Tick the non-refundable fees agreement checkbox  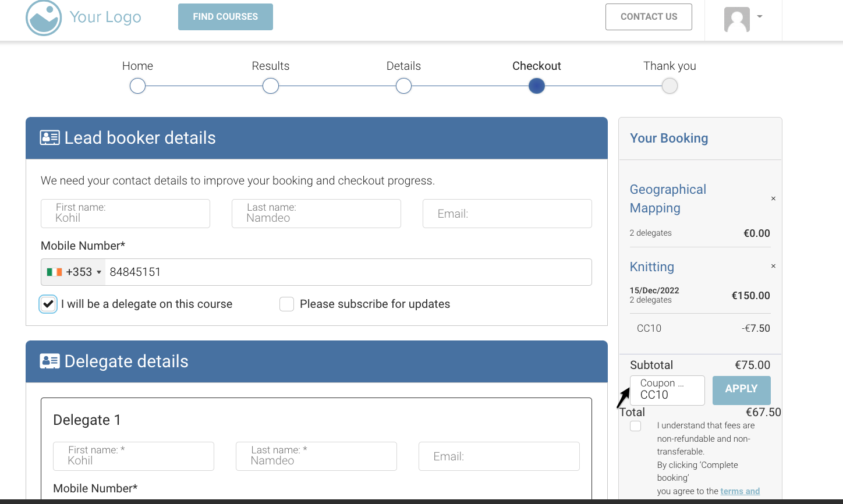coord(636,426)
